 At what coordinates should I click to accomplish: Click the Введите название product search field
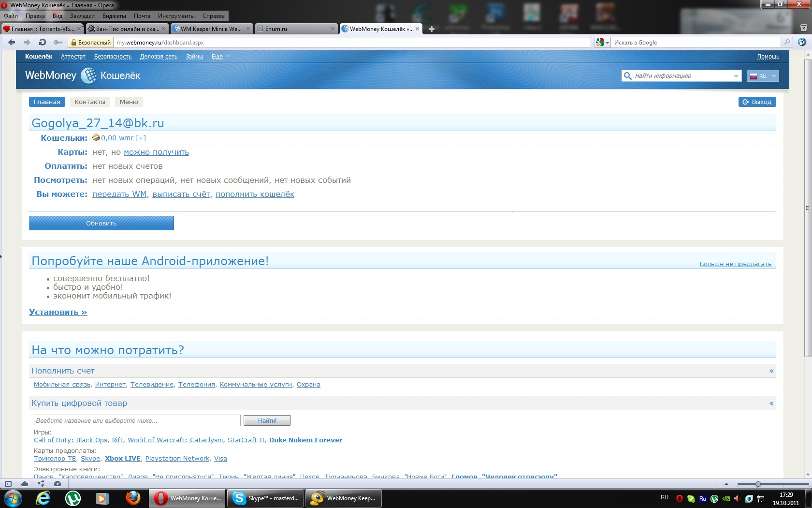tap(137, 421)
